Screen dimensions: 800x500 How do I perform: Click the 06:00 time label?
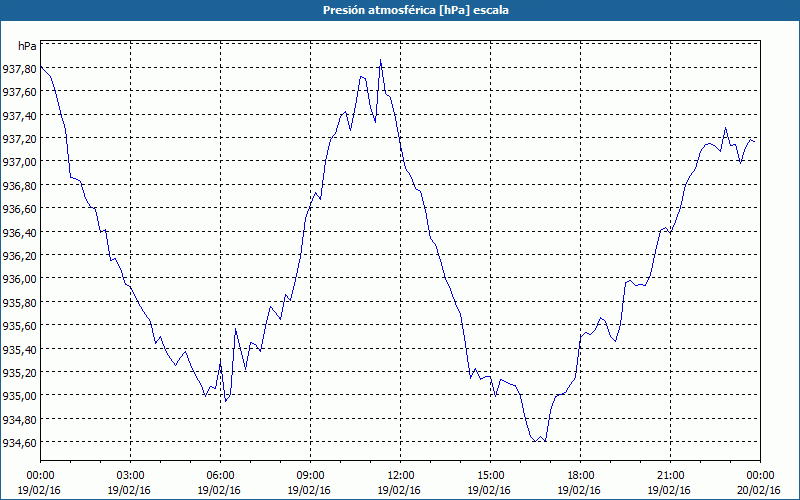(220, 476)
